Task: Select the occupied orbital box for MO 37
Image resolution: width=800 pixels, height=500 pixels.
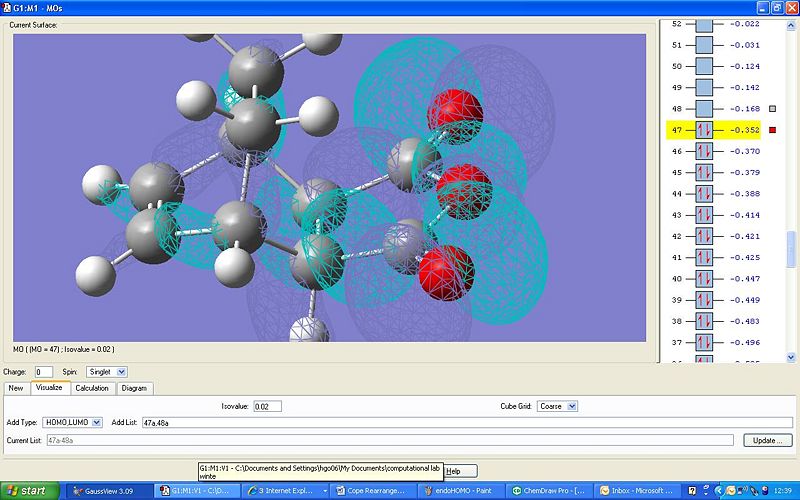Action: 704,342
